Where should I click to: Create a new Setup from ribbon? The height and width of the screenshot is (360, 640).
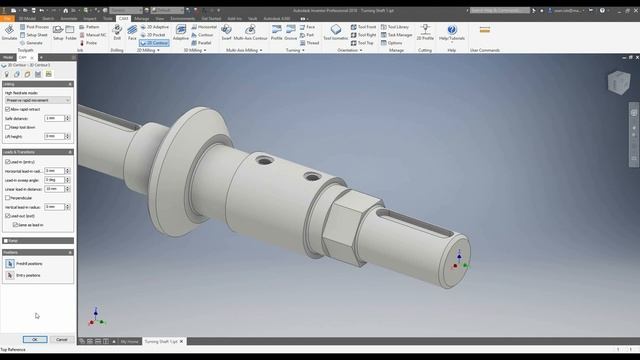(x=58, y=32)
